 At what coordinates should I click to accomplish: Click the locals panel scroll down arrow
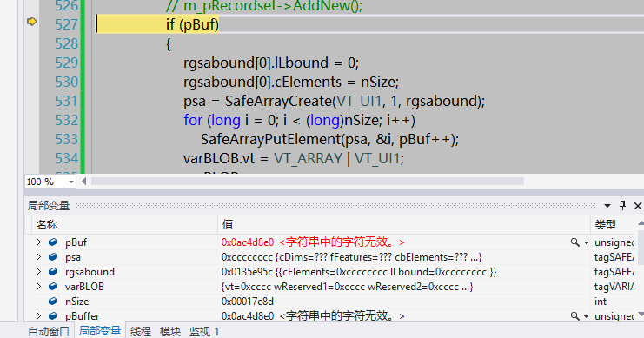click(641, 315)
